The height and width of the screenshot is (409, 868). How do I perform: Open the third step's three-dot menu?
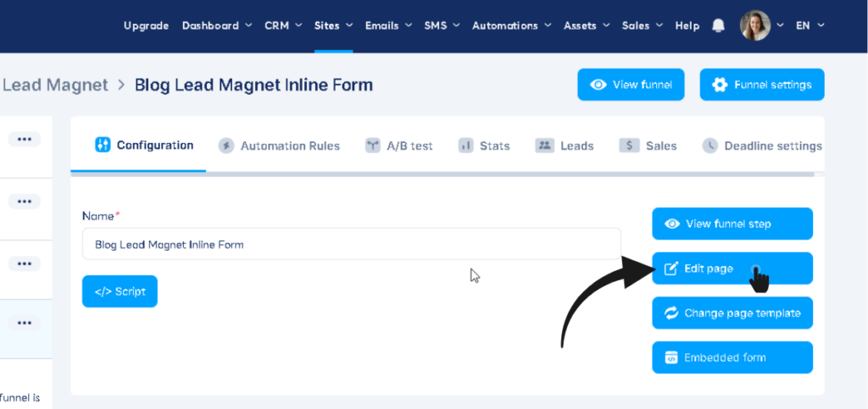coord(25,264)
